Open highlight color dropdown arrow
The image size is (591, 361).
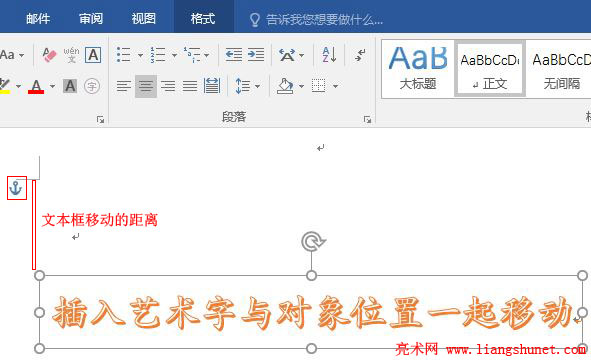point(18,86)
